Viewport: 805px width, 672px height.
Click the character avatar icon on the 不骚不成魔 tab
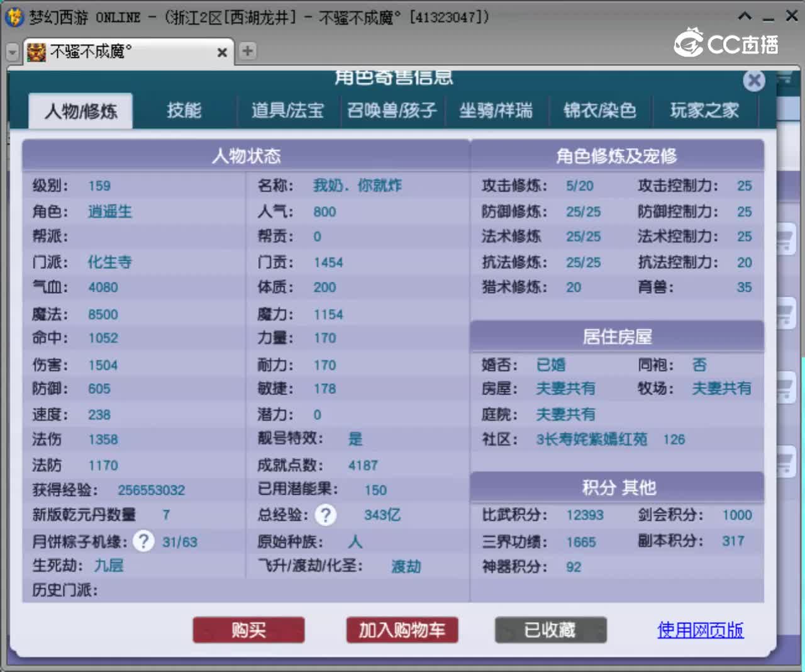point(36,52)
